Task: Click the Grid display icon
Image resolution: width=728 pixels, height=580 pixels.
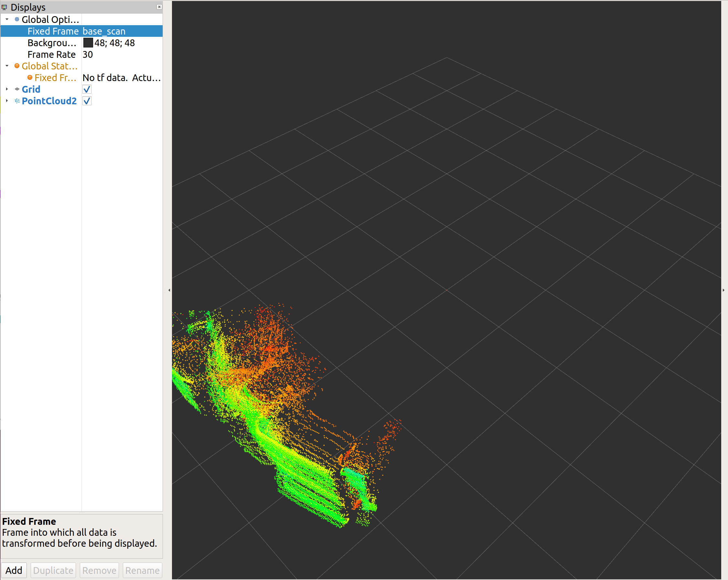Action: pyautogui.click(x=17, y=89)
